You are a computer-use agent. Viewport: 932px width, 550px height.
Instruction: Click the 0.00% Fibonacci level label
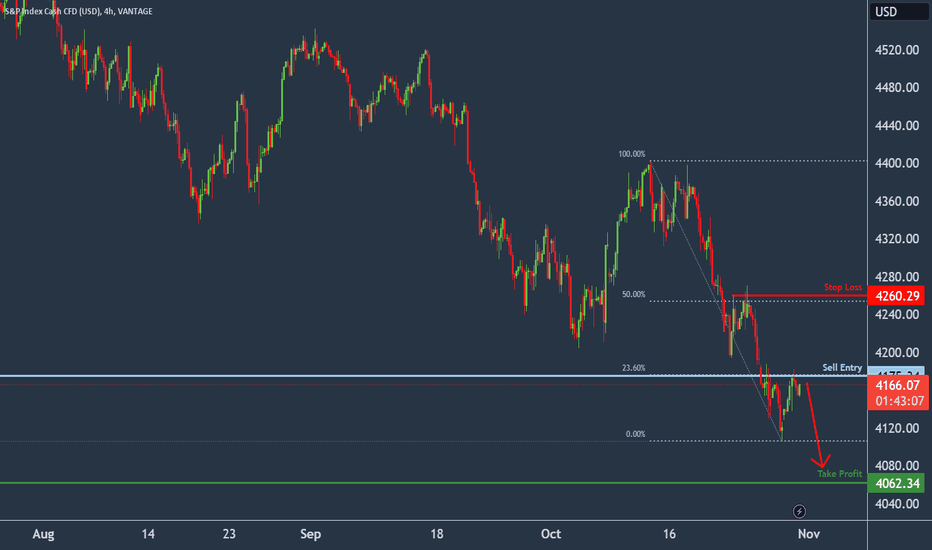point(635,434)
